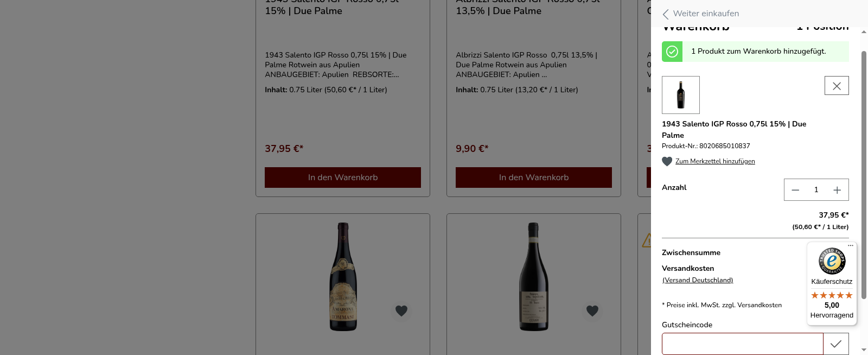Screen dimensions: 868x355
Task: Click the Trusted Shops guarantee badge
Action: click(x=832, y=261)
